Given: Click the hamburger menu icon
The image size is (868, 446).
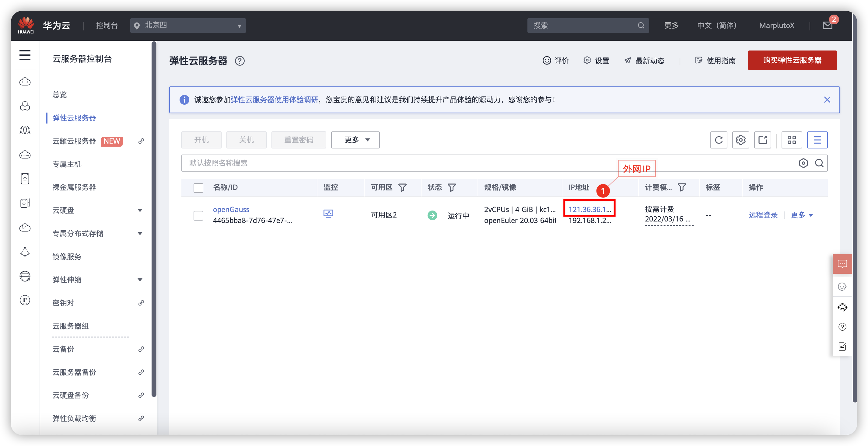Looking at the screenshot, I should (x=25, y=55).
